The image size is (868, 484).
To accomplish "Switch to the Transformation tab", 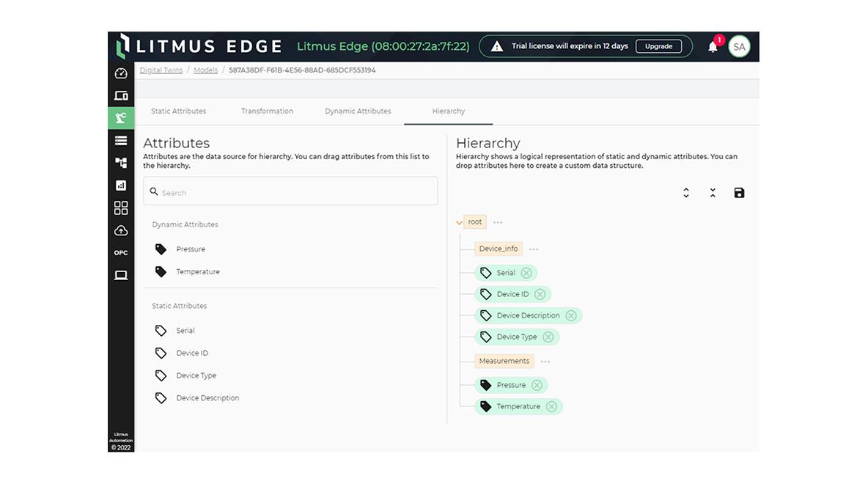I will tap(267, 111).
